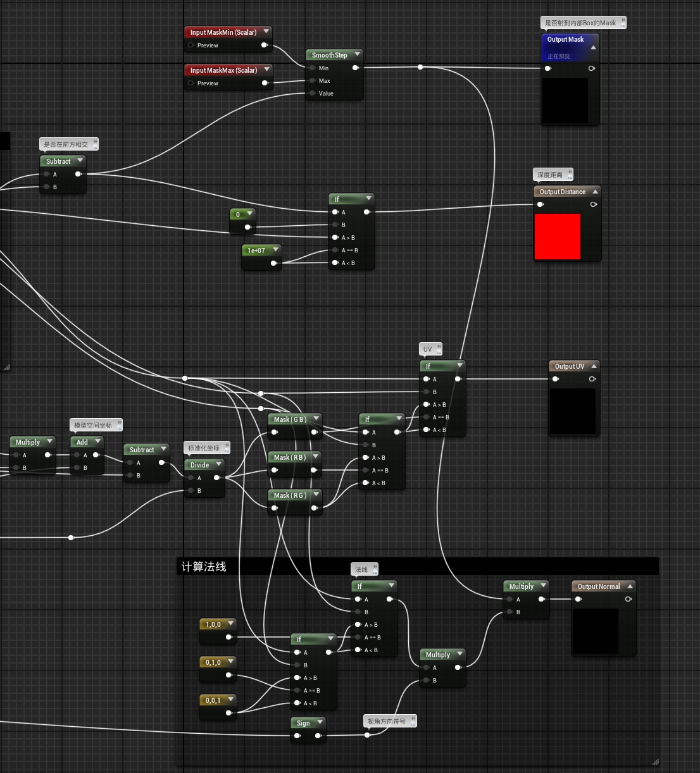
Task: Collapse the SmoothStep node using its arrow
Action: [x=357, y=54]
